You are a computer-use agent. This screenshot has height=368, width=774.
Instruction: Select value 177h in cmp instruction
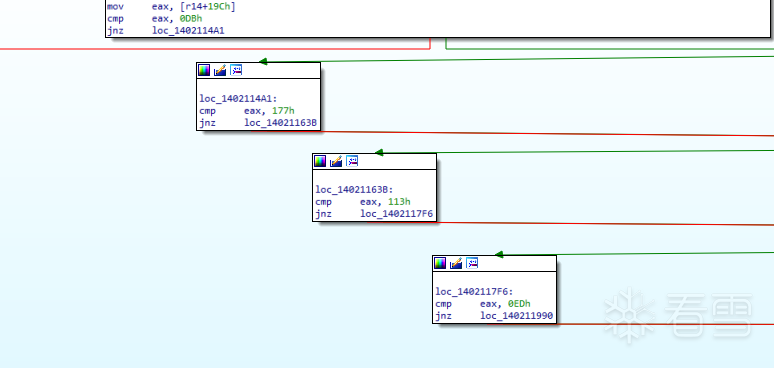point(283,110)
